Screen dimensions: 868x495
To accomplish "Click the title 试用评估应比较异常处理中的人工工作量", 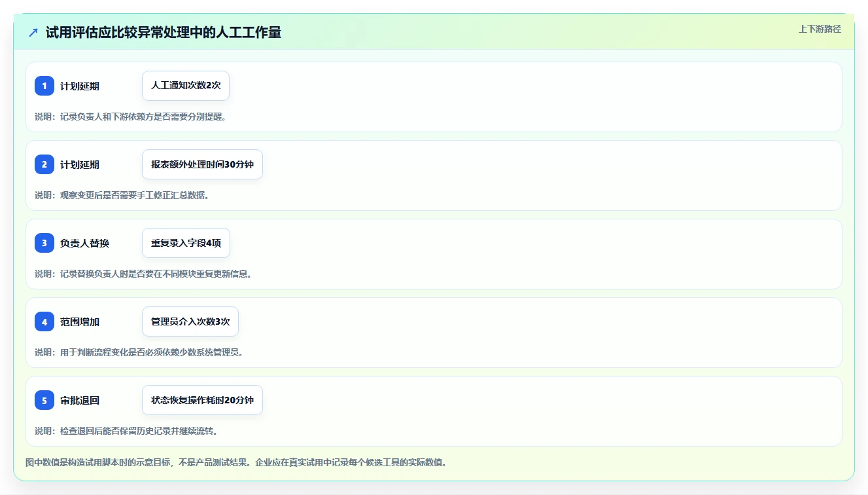I will click(x=164, y=32).
